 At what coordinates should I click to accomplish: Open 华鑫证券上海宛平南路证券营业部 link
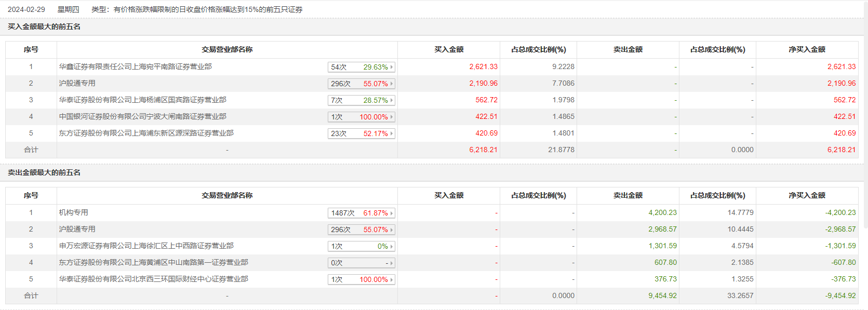(x=135, y=66)
